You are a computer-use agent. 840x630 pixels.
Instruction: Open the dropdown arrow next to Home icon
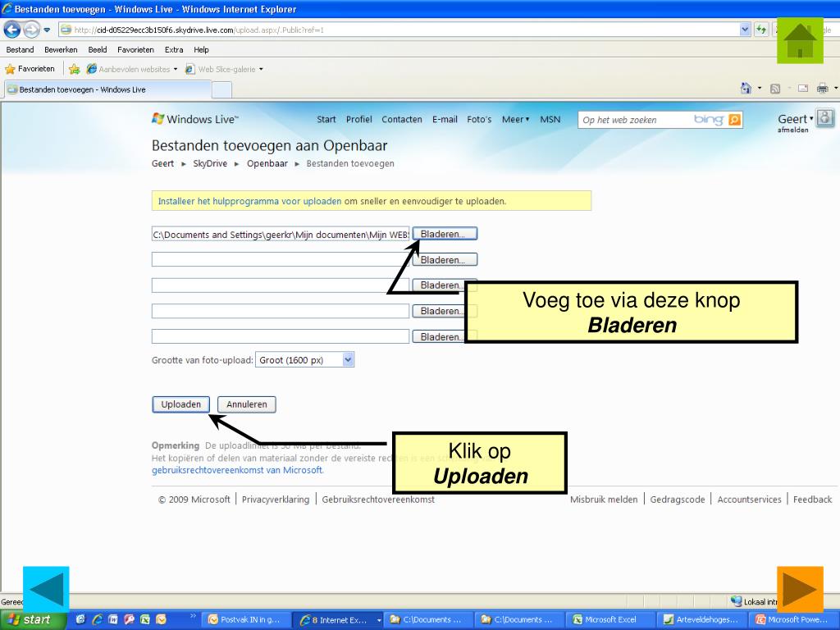[x=760, y=89]
